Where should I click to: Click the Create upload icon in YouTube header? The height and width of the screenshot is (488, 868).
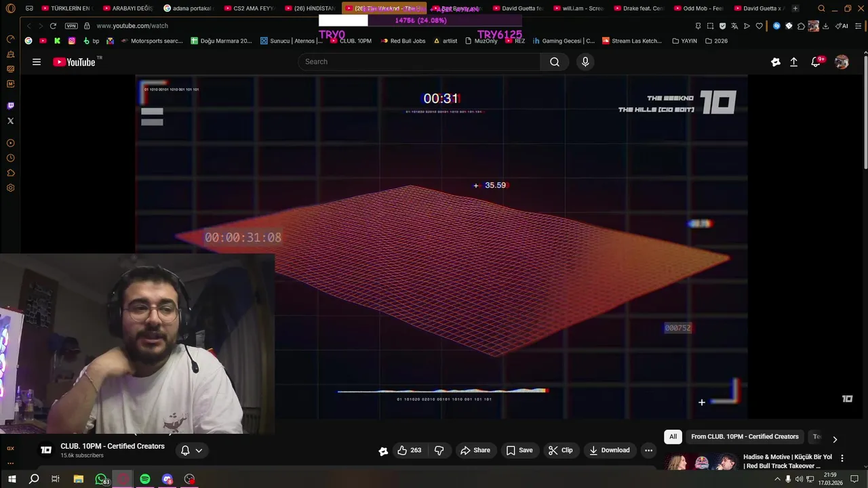point(794,62)
